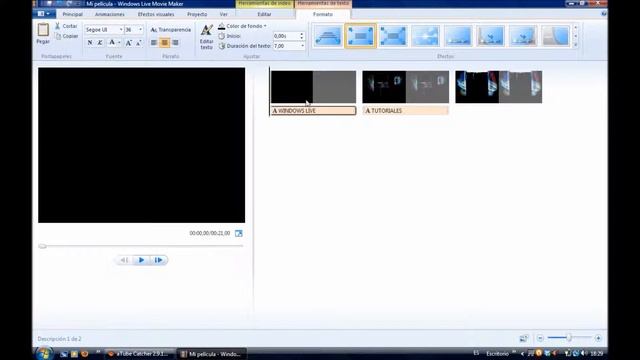The height and width of the screenshot is (360, 640).
Task: Click the Inicio start time field
Action: pyautogui.click(x=286, y=36)
